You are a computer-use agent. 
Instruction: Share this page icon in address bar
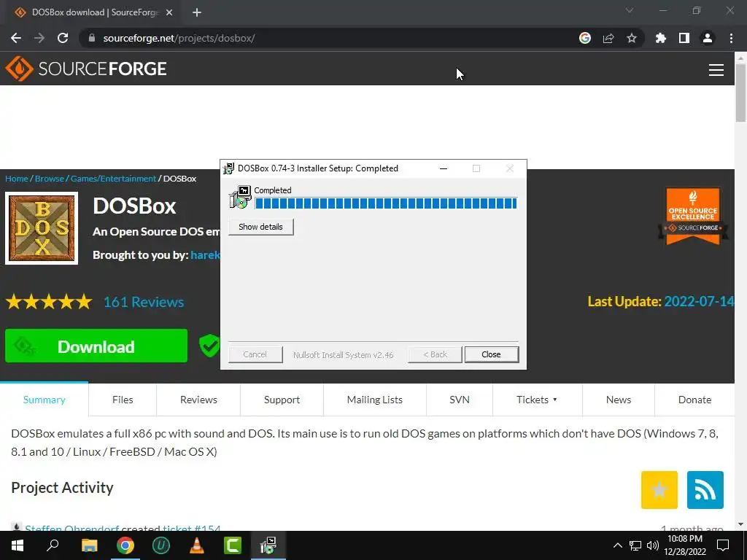tap(608, 38)
